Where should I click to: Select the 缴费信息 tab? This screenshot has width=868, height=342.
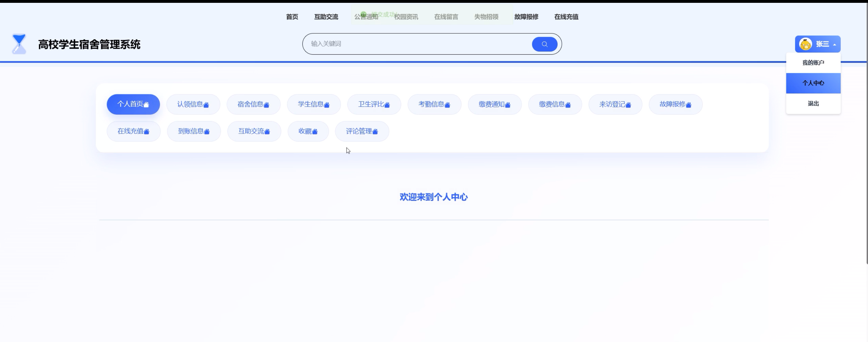tap(555, 104)
